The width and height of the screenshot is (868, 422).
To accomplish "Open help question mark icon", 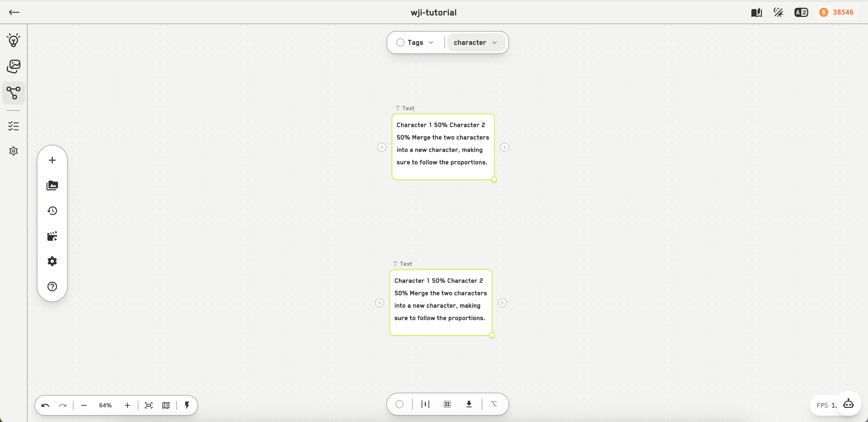I will click(x=52, y=287).
